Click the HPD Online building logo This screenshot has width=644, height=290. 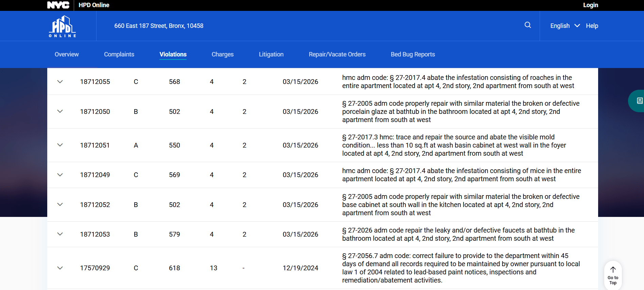pos(63,26)
